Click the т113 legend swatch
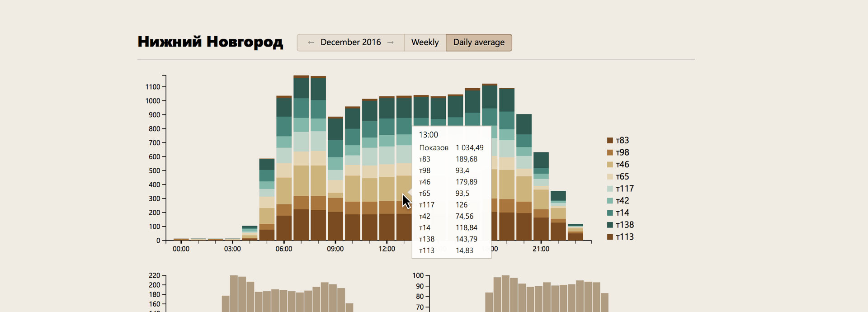 (610, 237)
